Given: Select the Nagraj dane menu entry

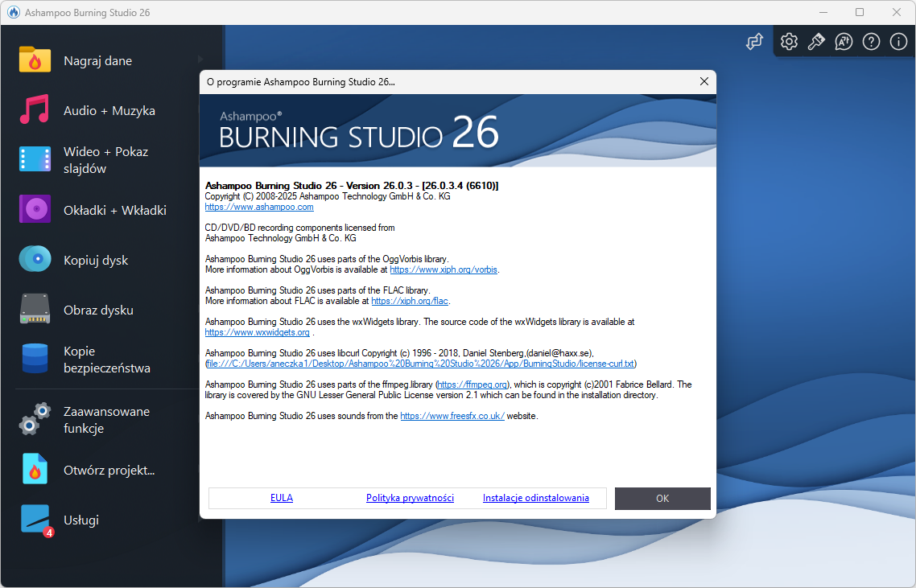Looking at the screenshot, I should coord(97,60).
